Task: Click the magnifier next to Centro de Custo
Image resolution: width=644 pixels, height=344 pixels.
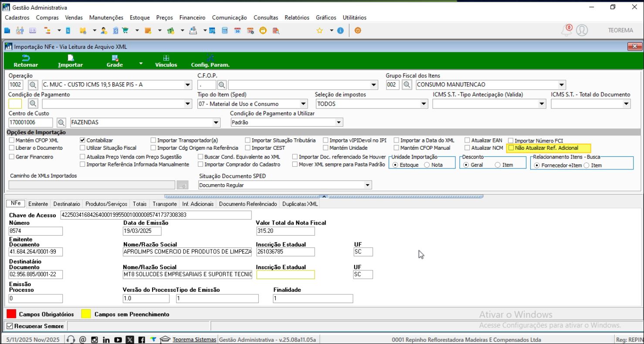Action: [61, 122]
